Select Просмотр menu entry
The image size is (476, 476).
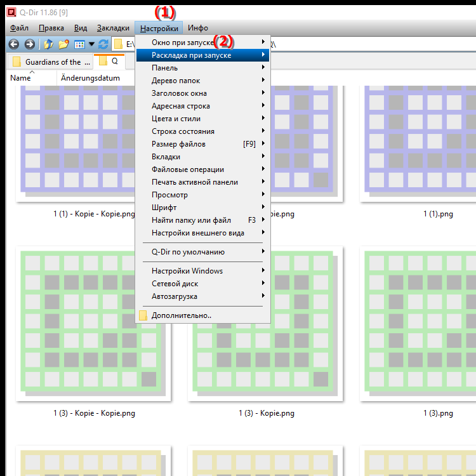pyautogui.click(x=203, y=195)
